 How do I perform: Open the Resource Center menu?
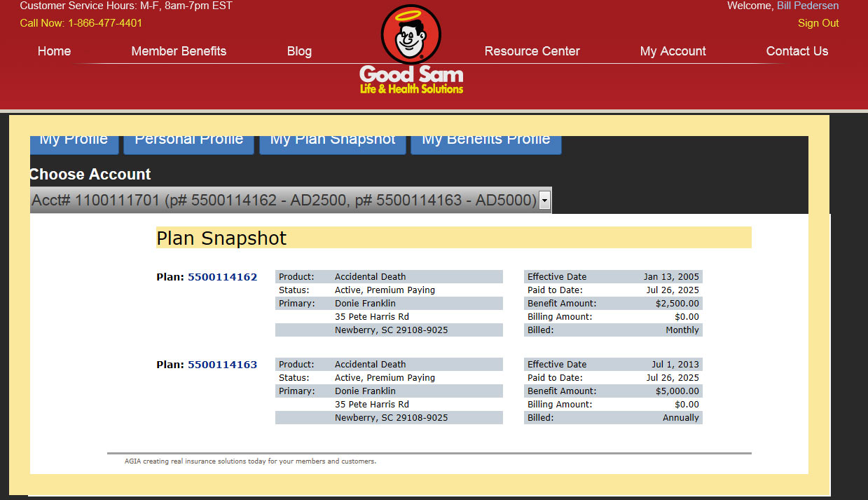pyautogui.click(x=532, y=51)
